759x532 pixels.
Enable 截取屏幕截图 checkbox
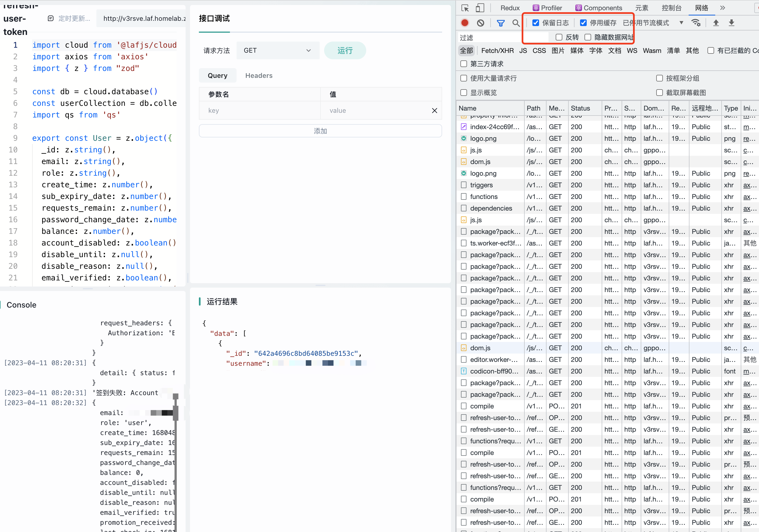coord(659,93)
